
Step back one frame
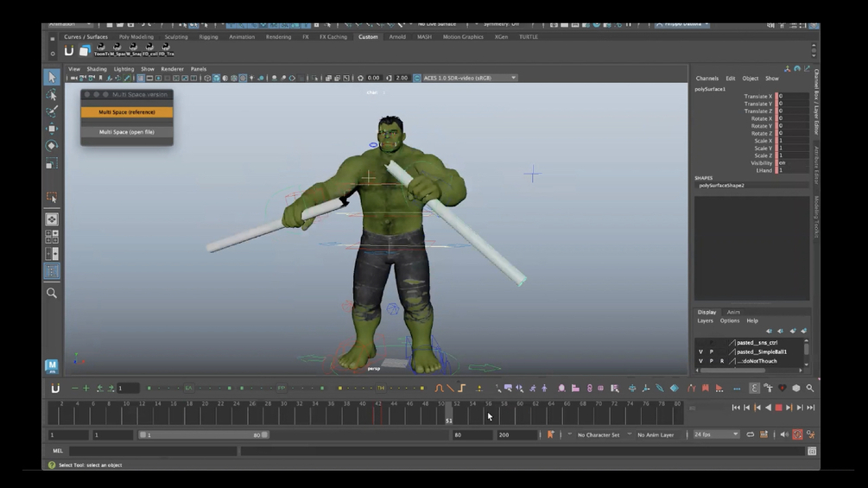747,408
